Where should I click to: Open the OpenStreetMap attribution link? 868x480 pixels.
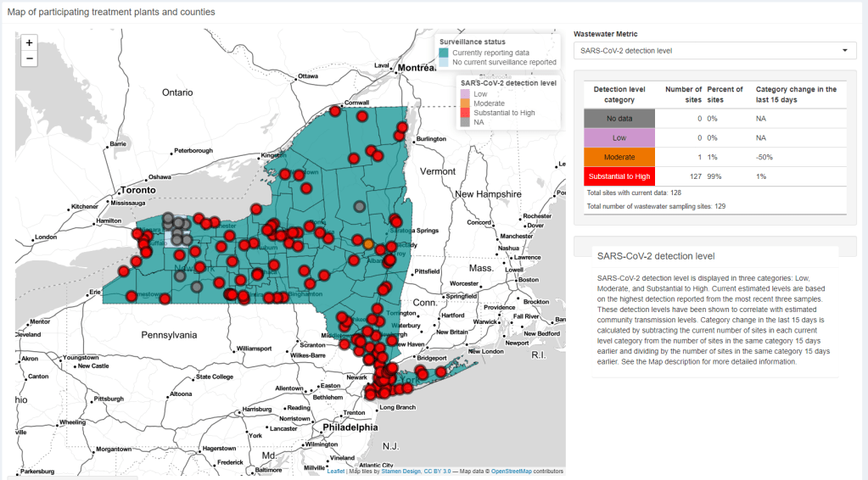pos(512,471)
